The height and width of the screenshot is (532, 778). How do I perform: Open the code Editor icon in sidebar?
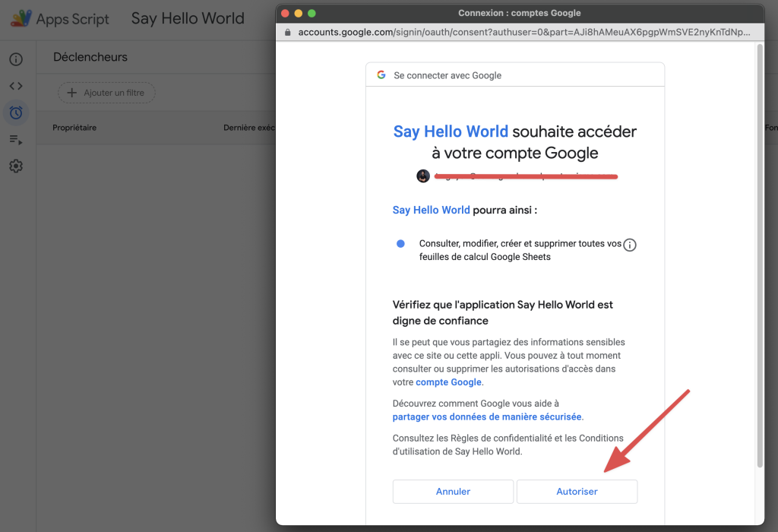click(16, 86)
